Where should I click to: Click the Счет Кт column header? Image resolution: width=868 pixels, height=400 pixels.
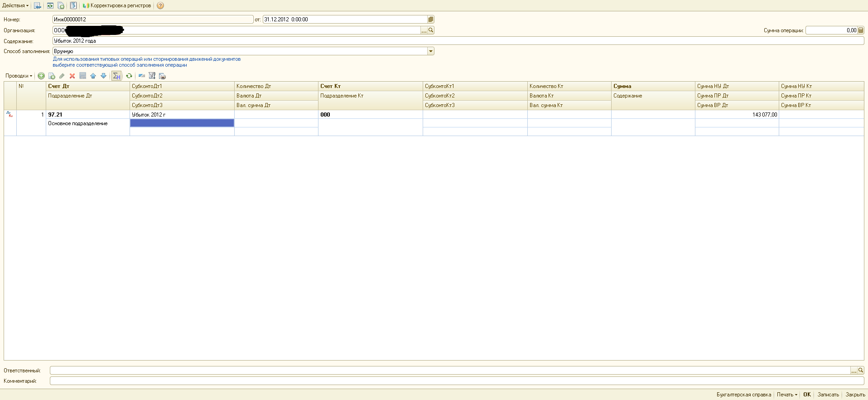point(371,86)
